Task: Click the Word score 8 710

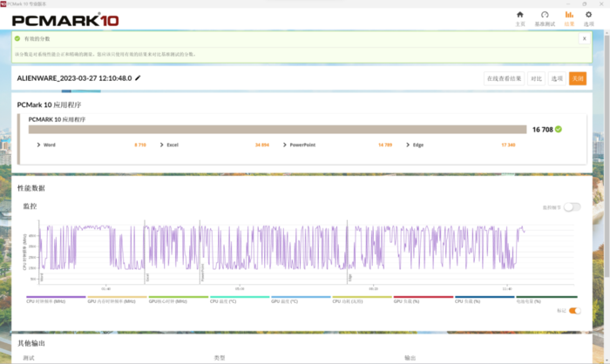Action: coord(140,145)
